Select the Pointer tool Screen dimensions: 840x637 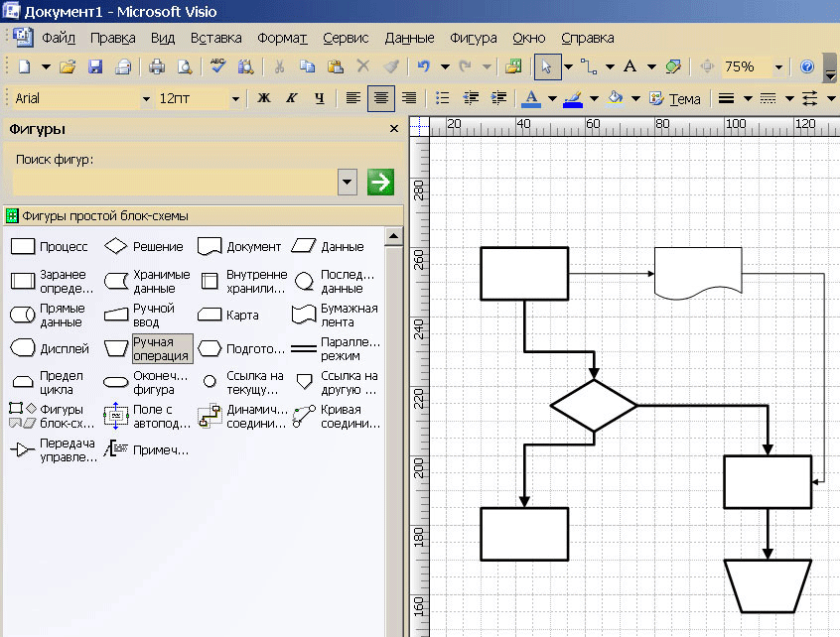point(545,67)
